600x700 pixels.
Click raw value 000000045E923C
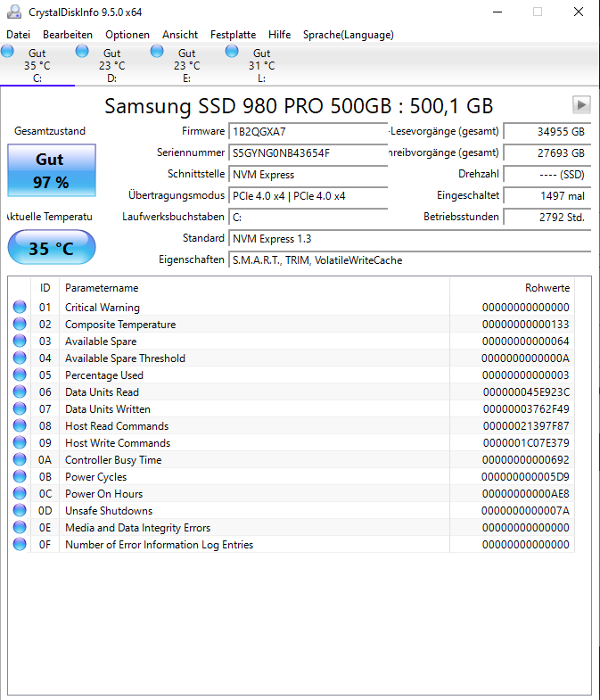click(x=526, y=392)
